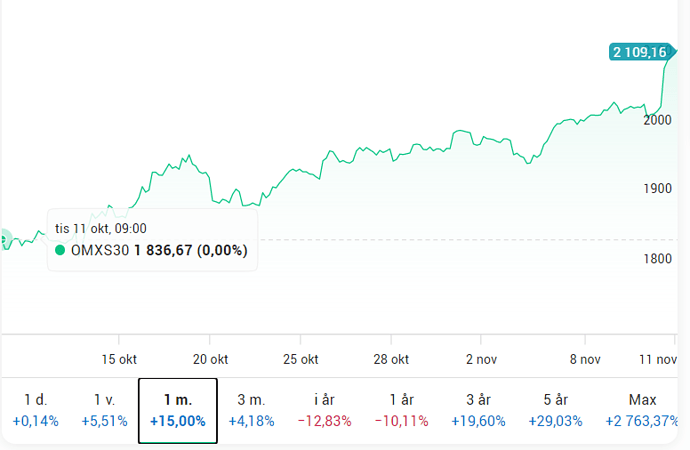The image size is (690, 450).
Task: Click the green start marker at chart edge
Action: point(3,239)
